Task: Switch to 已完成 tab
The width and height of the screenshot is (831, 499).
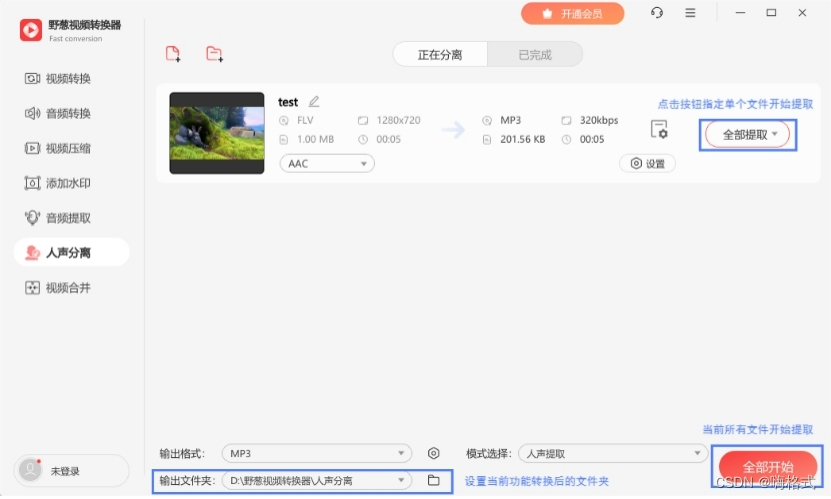Action: (535, 55)
